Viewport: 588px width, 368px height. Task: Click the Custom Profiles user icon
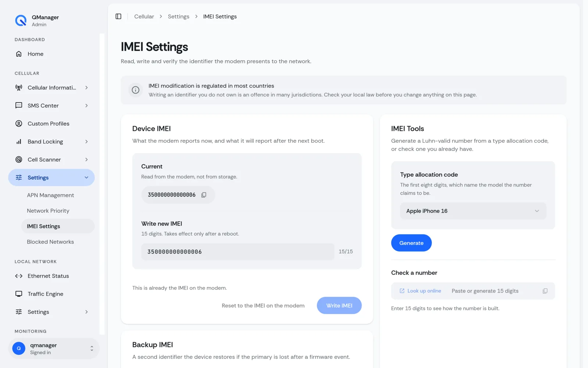click(x=19, y=124)
